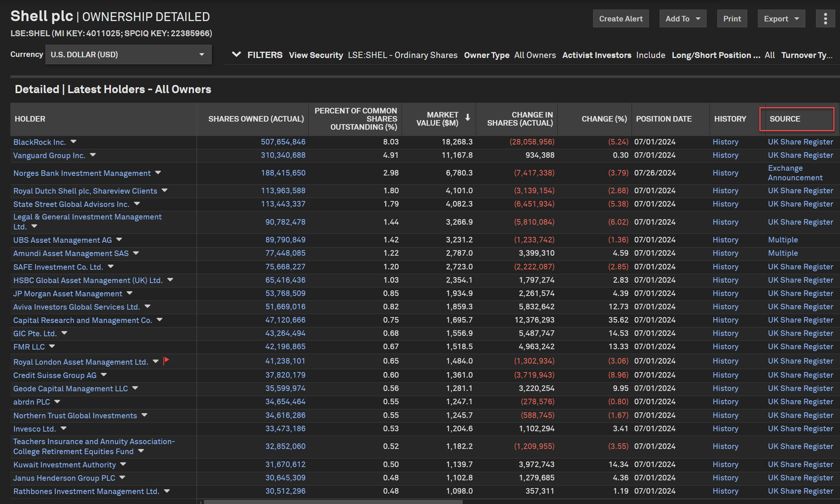Viewport: 840px width, 504px height.
Task: Open BlackRock's shares owned value 507,654,846
Action: coord(283,142)
